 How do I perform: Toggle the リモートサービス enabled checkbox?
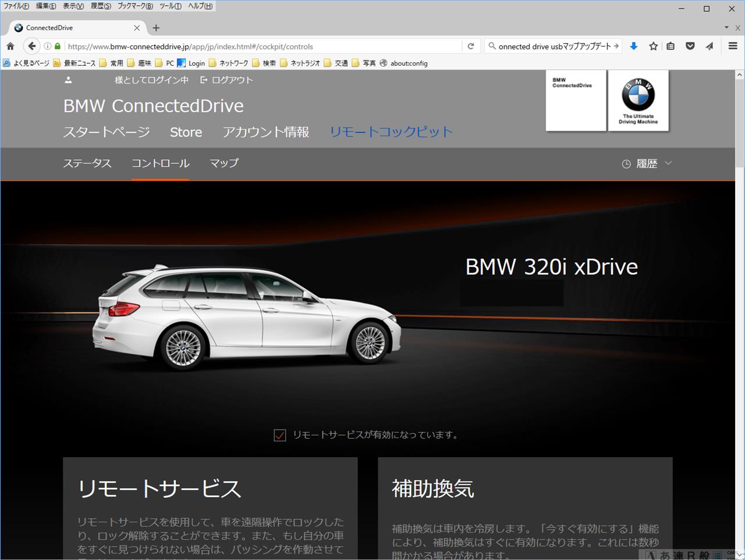pyautogui.click(x=280, y=435)
